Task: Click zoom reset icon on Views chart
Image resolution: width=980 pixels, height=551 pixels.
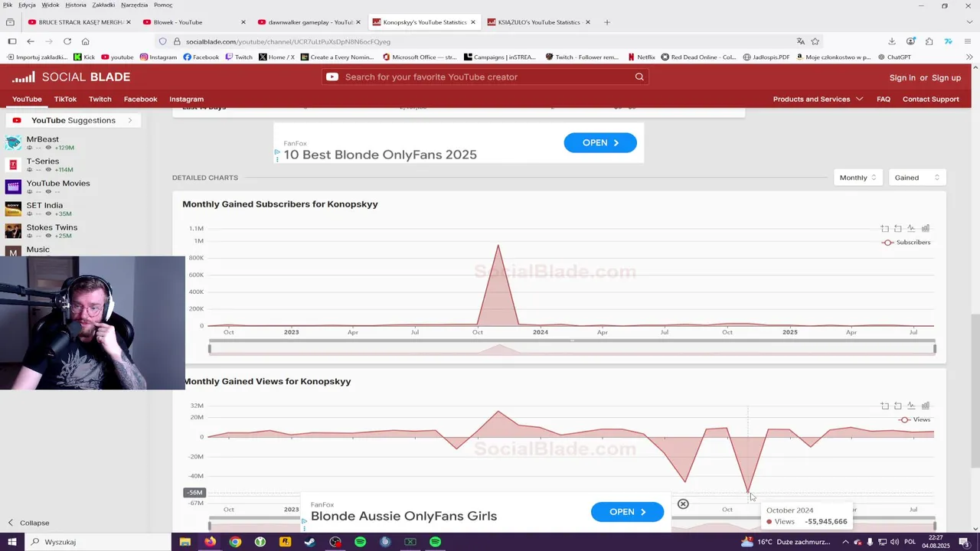Action: [898, 406]
